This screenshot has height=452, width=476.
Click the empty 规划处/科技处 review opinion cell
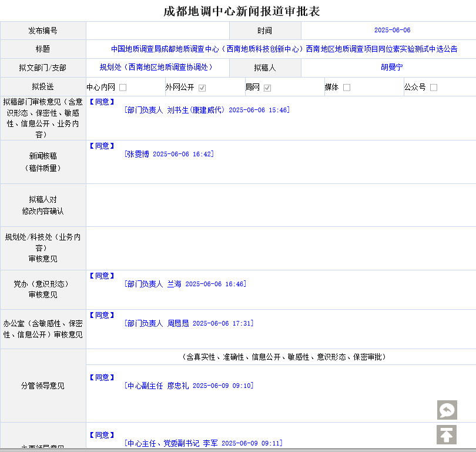(281, 248)
